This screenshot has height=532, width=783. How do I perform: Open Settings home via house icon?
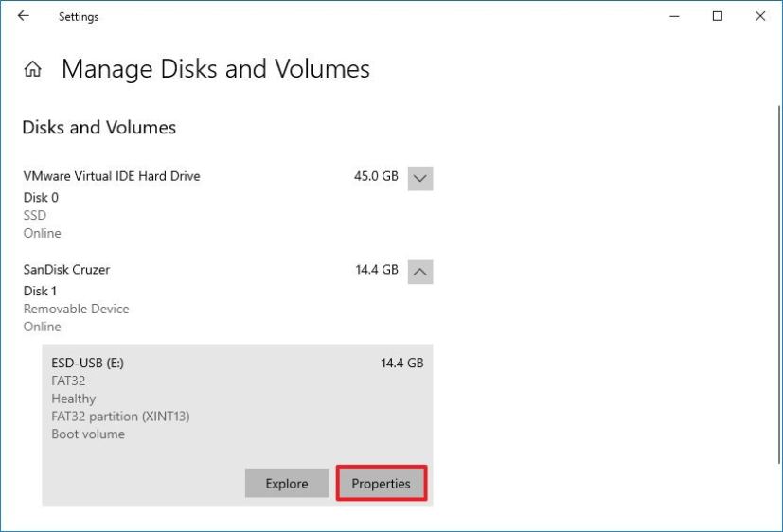pyautogui.click(x=33, y=69)
